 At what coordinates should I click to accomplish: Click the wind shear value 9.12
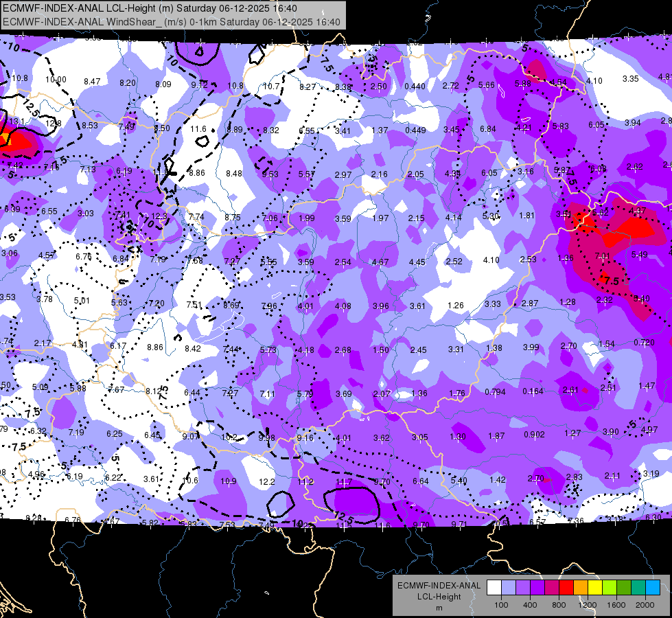199,85
